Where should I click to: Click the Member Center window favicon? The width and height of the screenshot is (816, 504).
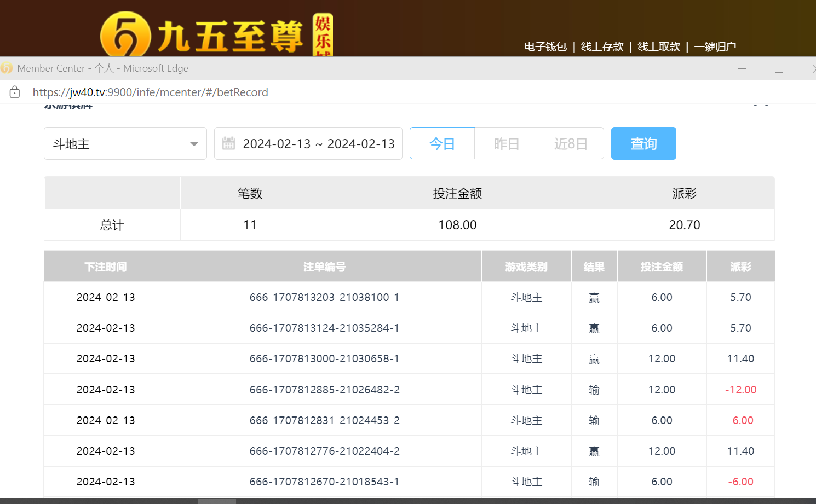tap(7, 68)
